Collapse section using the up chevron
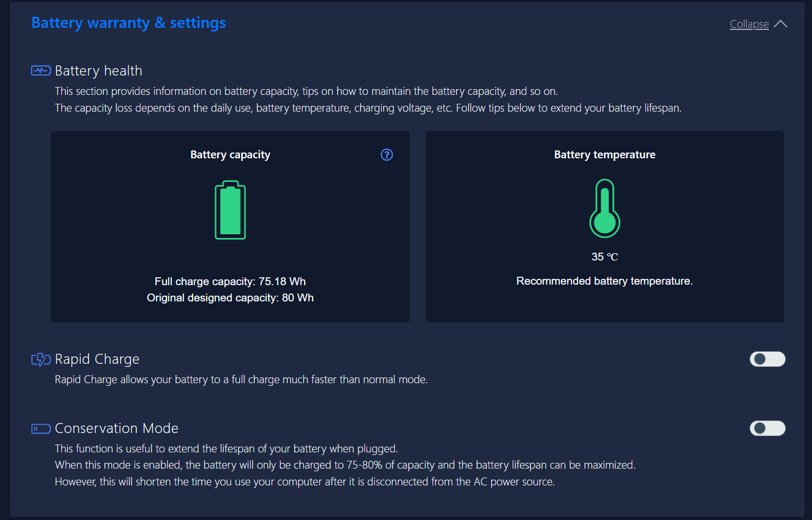 [781, 24]
